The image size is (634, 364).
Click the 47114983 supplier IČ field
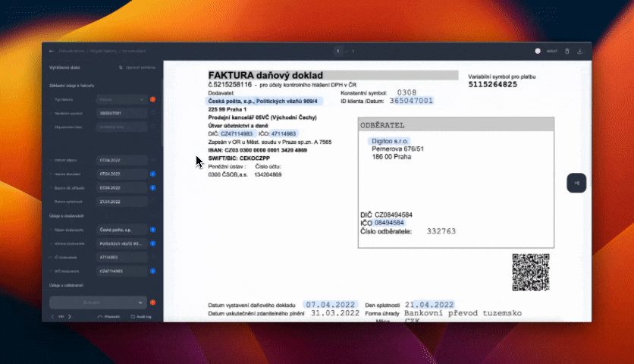121,257
